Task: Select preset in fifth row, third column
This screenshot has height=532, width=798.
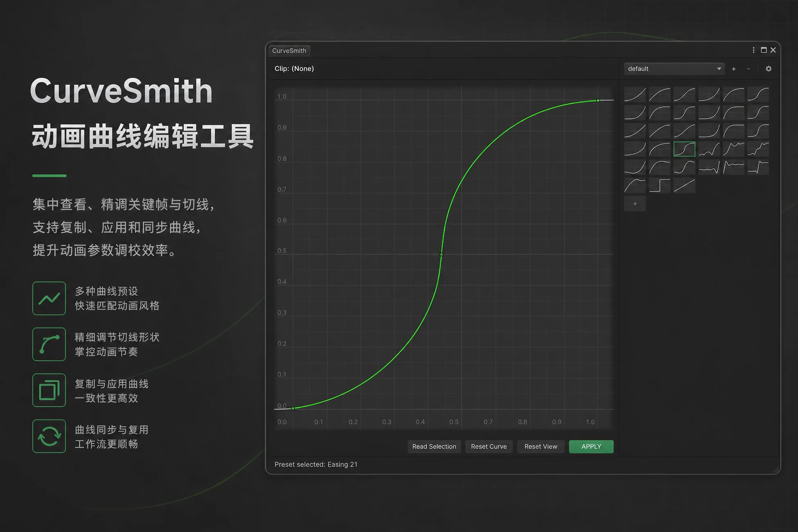Action: coord(684,167)
